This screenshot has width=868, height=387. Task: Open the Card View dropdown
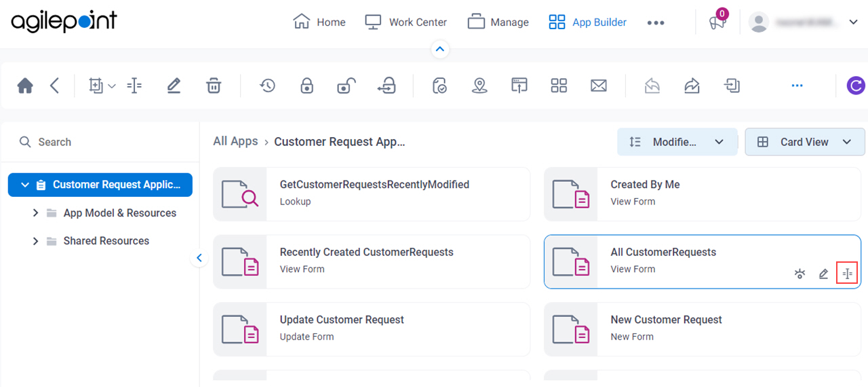(x=805, y=142)
